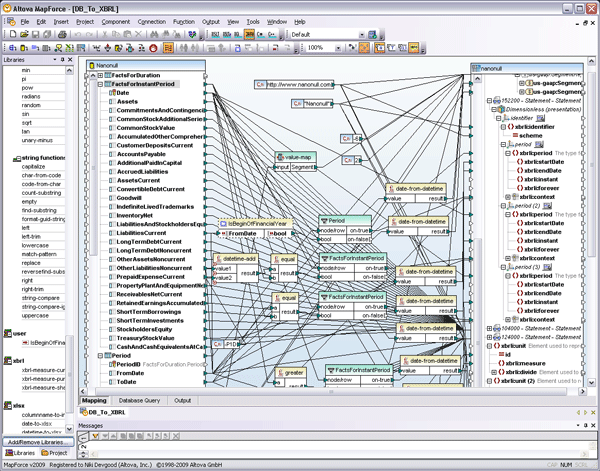Expand the 104000 - Statement node
This screenshot has width=600, height=471.
tap(489, 328)
